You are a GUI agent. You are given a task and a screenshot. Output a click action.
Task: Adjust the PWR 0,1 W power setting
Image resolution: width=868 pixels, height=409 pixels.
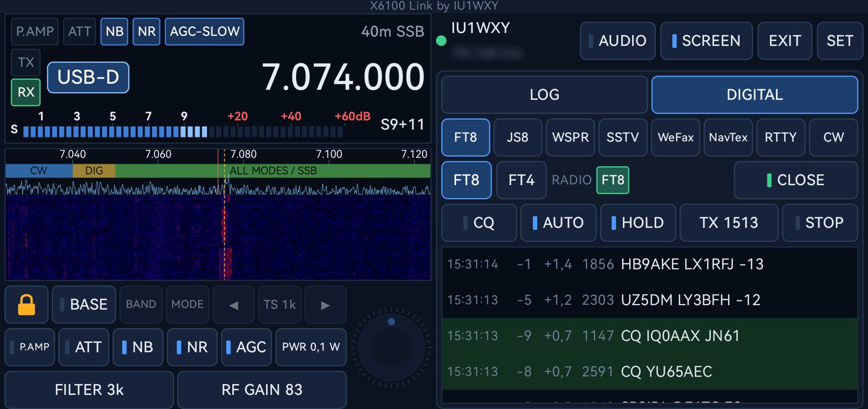[311, 347]
